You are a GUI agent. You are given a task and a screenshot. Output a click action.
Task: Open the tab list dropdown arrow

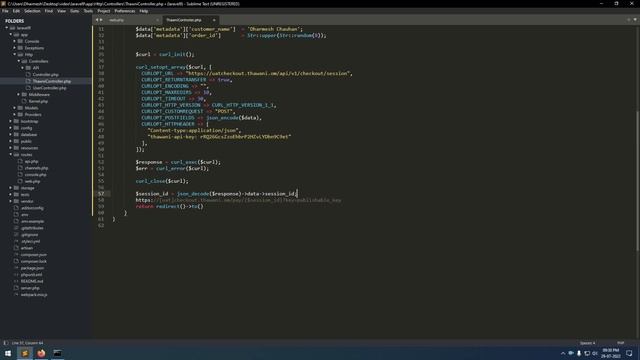pyautogui.click(x=635, y=20)
